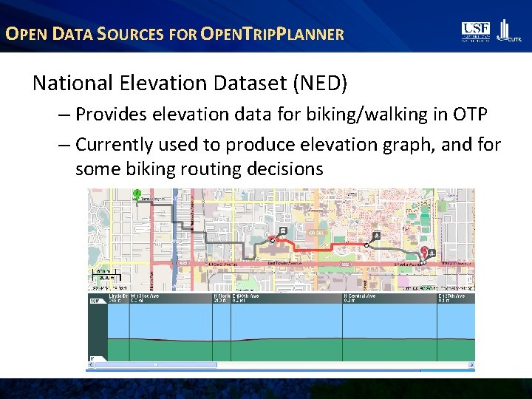Click the Linda Dr elevation segment label
Viewport: 532px width, 399px height.
click(118, 298)
